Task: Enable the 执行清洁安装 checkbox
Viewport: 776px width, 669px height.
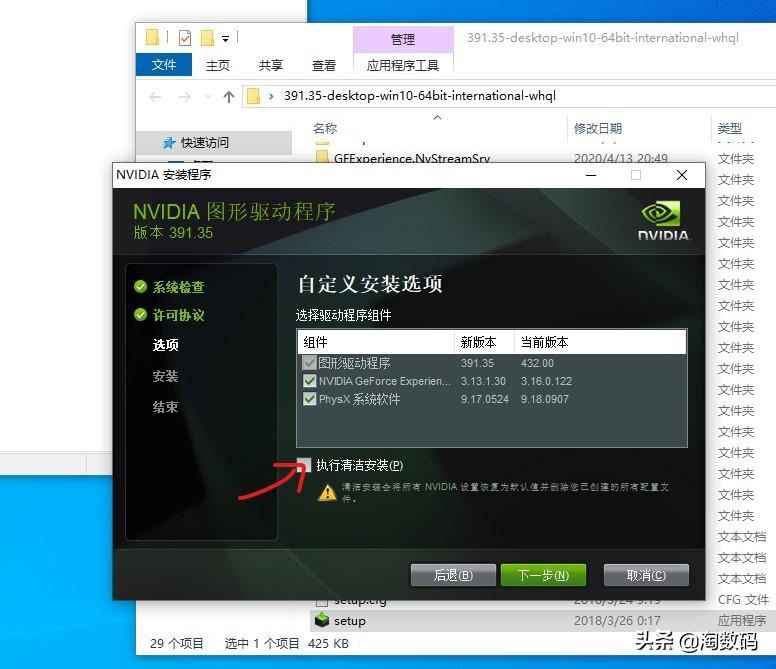Action: pos(304,465)
